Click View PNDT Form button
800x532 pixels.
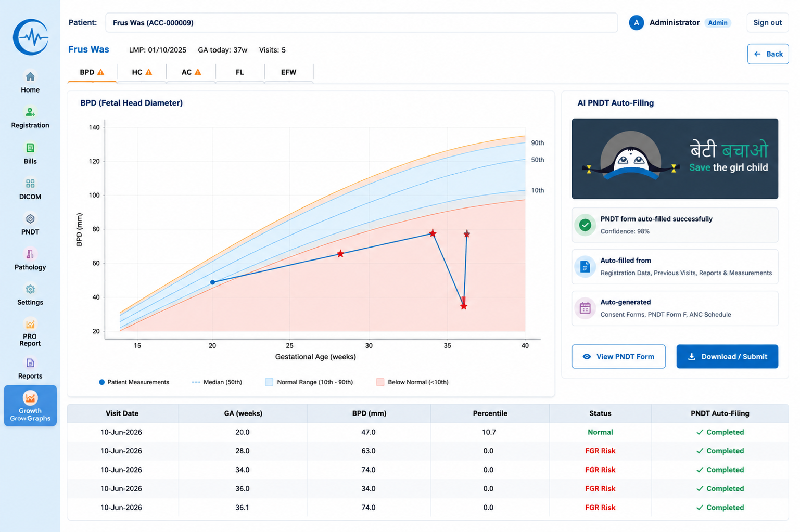point(618,356)
